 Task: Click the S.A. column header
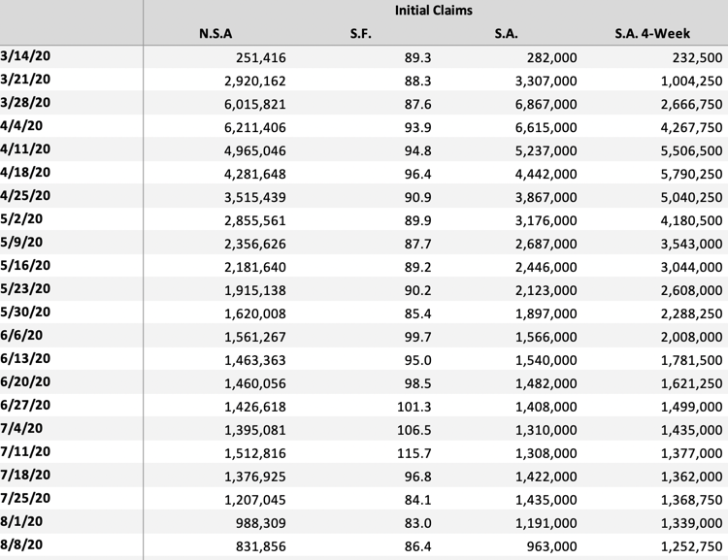tap(506, 34)
